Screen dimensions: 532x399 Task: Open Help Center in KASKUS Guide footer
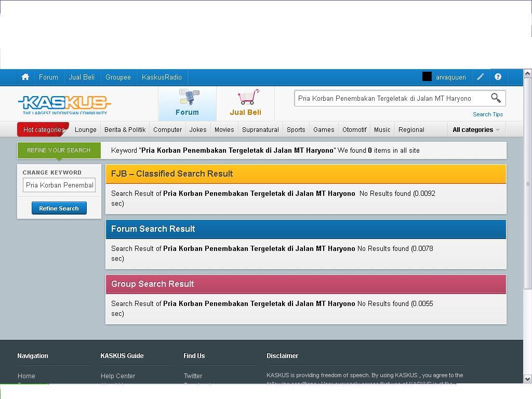(x=118, y=376)
